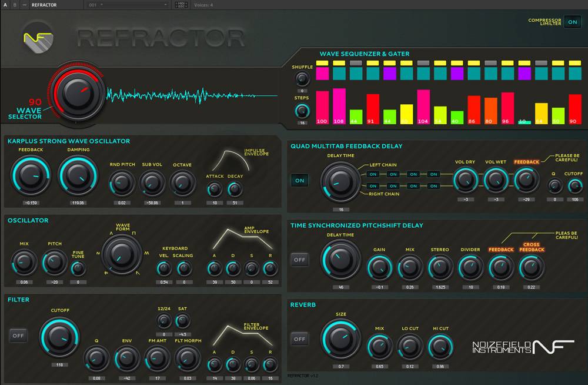Click the 108 velocity bar in the sequencer
588x385 pixels.
(x=339, y=107)
